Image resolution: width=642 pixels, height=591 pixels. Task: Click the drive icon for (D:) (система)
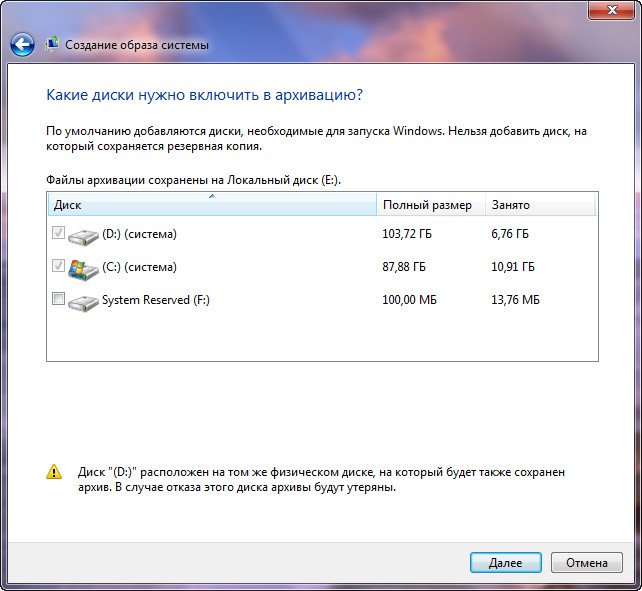83,236
